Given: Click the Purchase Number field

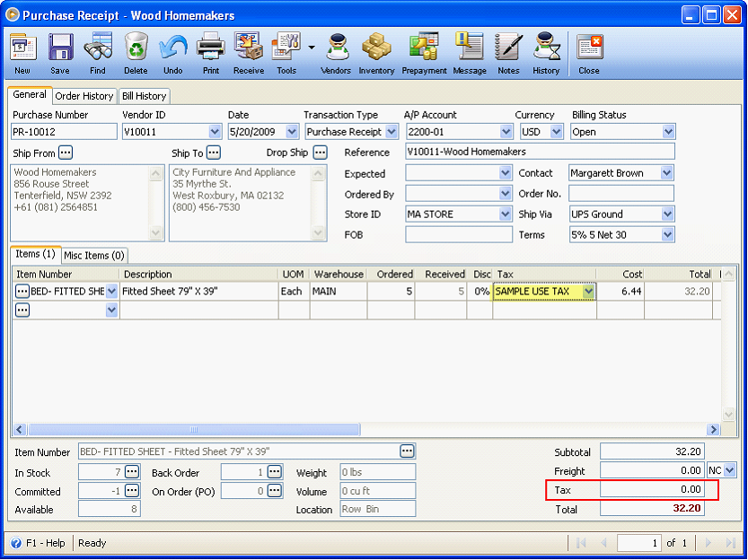Looking at the screenshot, I should 64,132.
